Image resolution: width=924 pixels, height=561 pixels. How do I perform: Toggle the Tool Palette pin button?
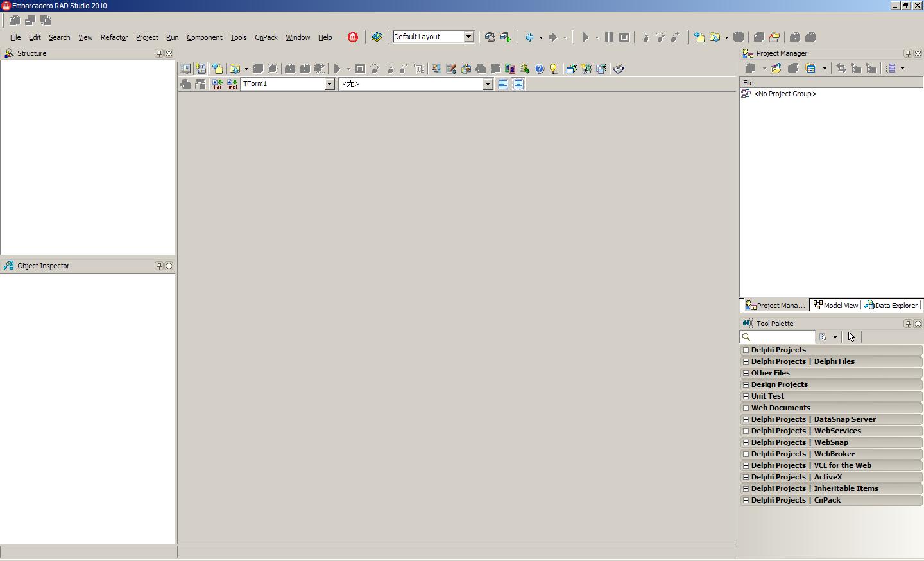(908, 324)
